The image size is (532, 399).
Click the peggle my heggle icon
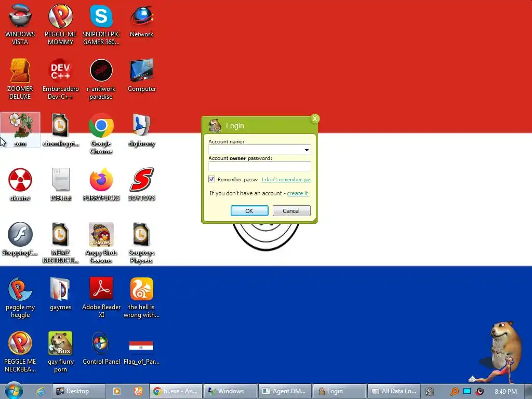tap(20, 298)
